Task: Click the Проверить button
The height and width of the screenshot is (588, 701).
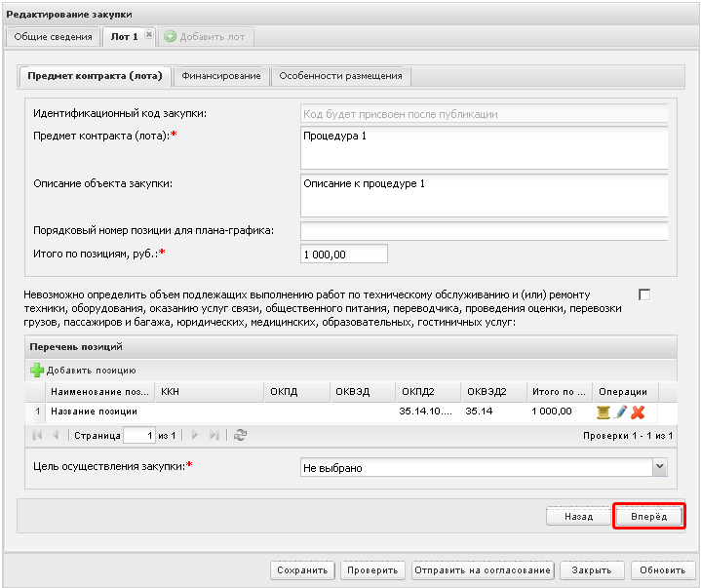Action: point(372,570)
